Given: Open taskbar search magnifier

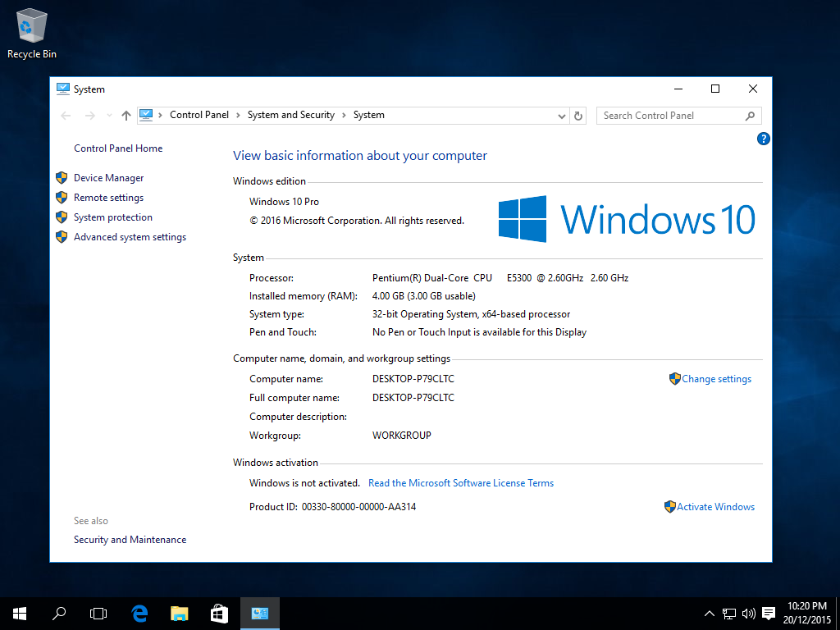Looking at the screenshot, I should (x=58, y=614).
